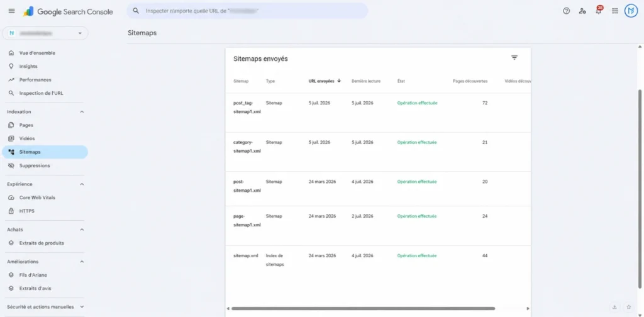This screenshot has height=317, width=644.
Task: Click the Extraits de produits layers icon
Action: [11, 243]
